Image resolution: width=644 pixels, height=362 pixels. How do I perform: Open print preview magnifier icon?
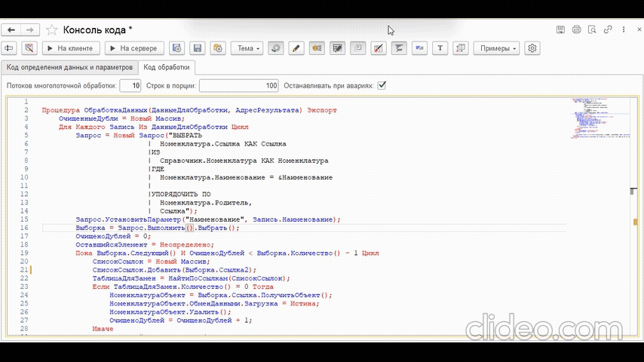click(592, 29)
